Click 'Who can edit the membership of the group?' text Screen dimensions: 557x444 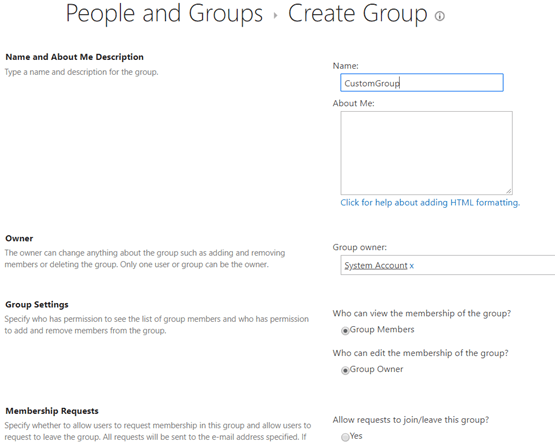coord(420,353)
